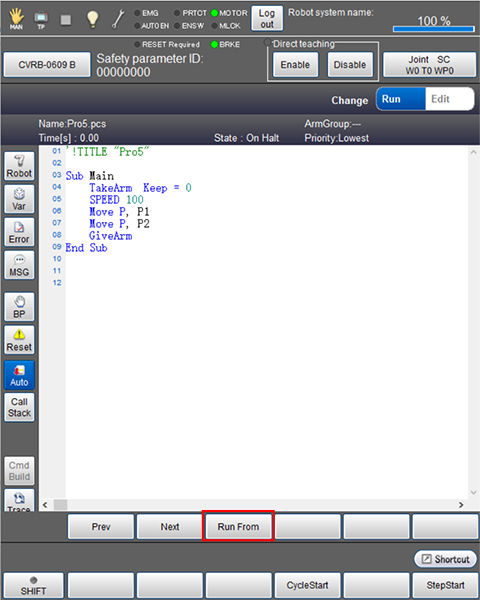Open the Shortcut menu
Screen dimensions: 480x600
click(446, 559)
